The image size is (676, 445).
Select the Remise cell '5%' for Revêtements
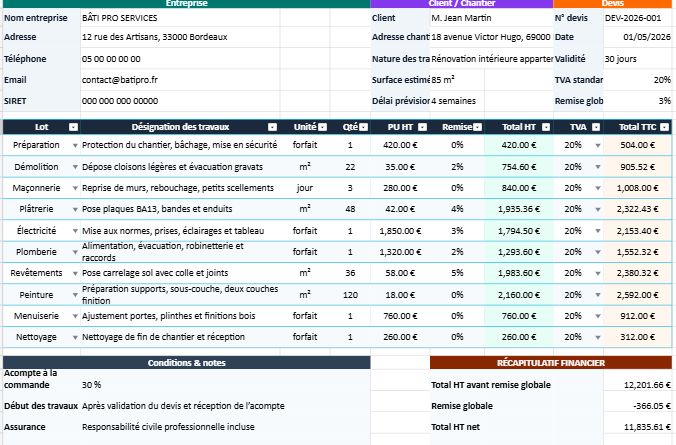click(x=457, y=273)
